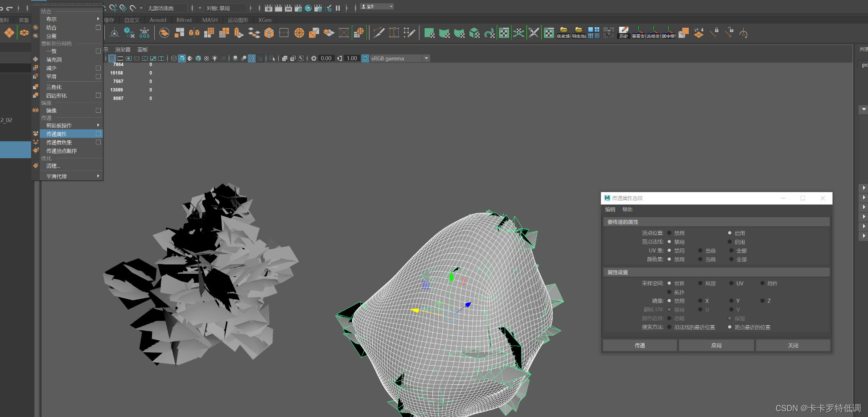
Task: Switch to the Arnold shelf tab
Action: 158,20
